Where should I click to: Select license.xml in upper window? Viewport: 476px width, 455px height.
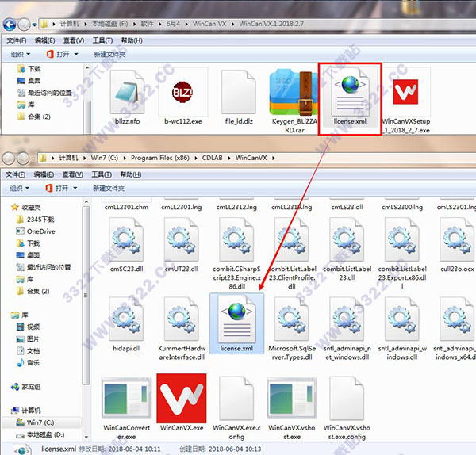(x=350, y=97)
